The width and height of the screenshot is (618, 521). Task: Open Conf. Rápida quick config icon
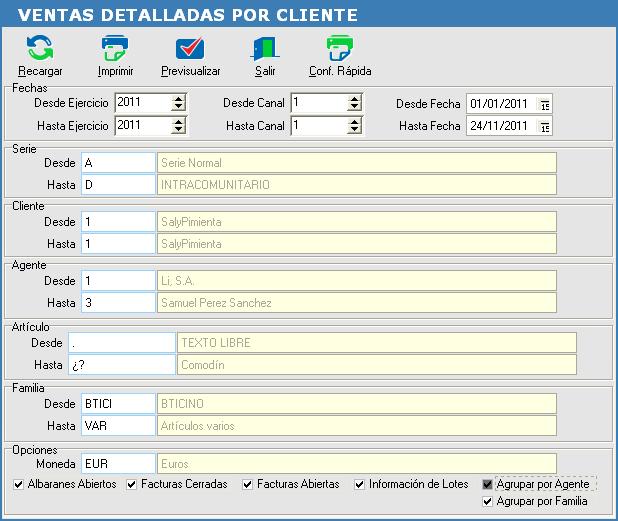(x=340, y=48)
